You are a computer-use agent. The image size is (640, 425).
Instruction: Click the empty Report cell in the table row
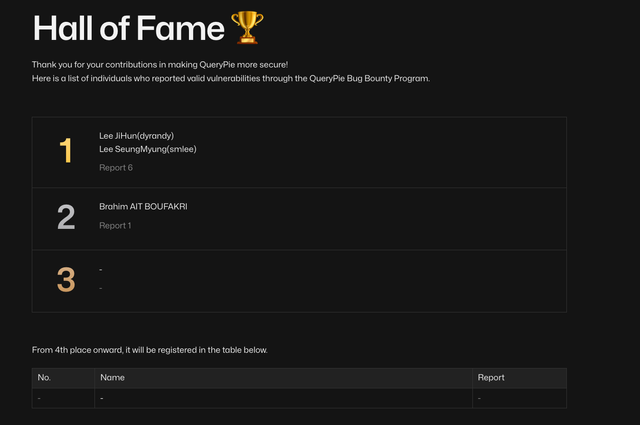[479, 398]
